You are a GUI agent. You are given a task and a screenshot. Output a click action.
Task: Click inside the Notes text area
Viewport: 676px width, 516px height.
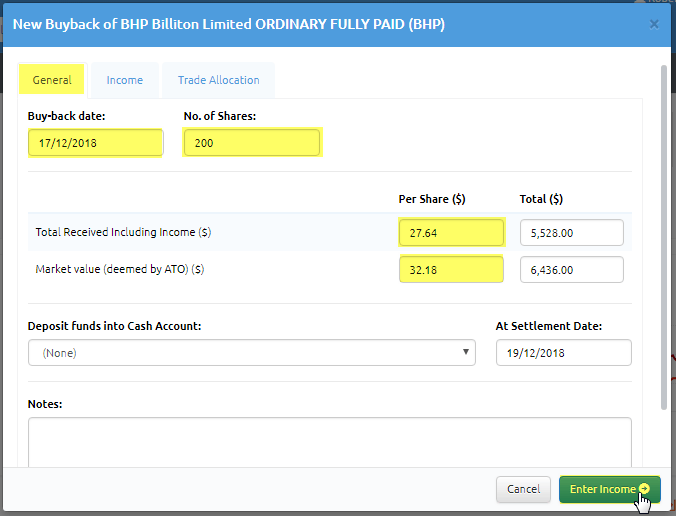(330, 442)
